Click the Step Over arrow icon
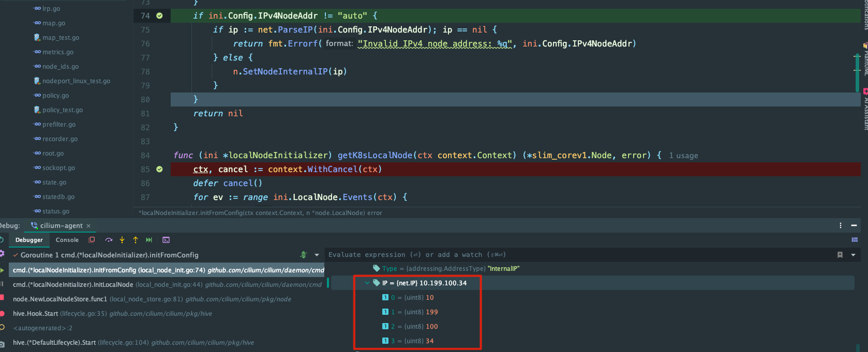This screenshot has width=868, height=352. click(x=109, y=240)
